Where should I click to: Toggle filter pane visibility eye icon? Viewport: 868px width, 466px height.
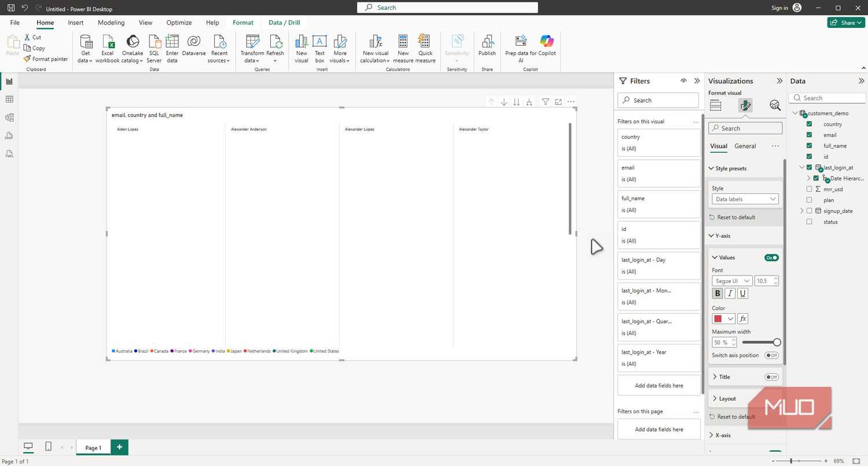(683, 81)
